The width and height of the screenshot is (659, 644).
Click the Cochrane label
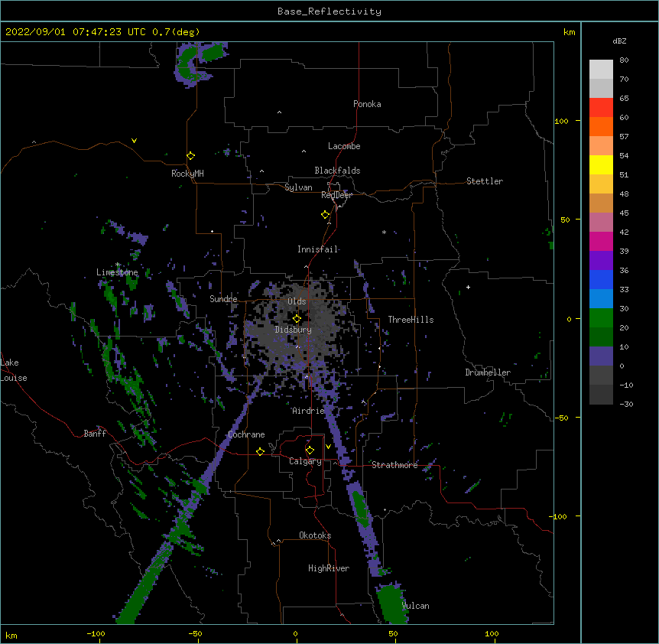click(246, 434)
